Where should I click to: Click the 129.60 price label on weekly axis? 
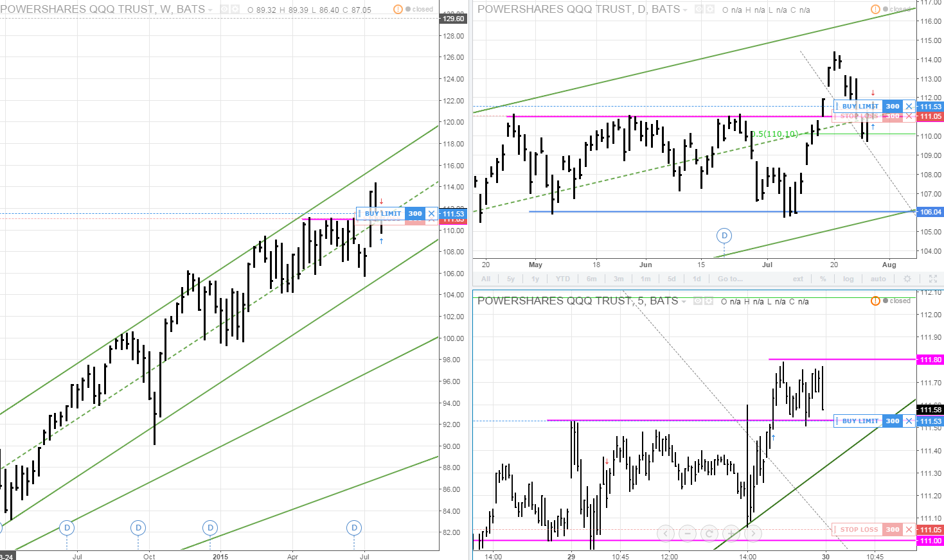pyautogui.click(x=453, y=19)
